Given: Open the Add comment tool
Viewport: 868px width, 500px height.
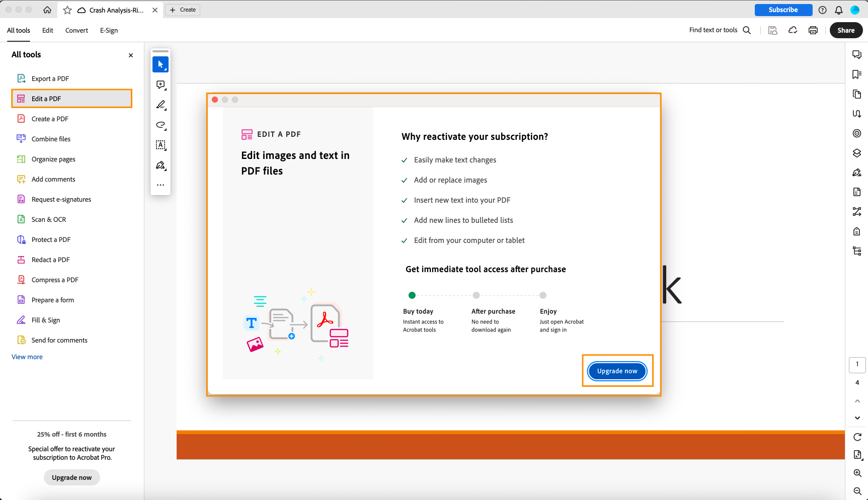Looking at the screenshot, I should (x=161, y=85).
